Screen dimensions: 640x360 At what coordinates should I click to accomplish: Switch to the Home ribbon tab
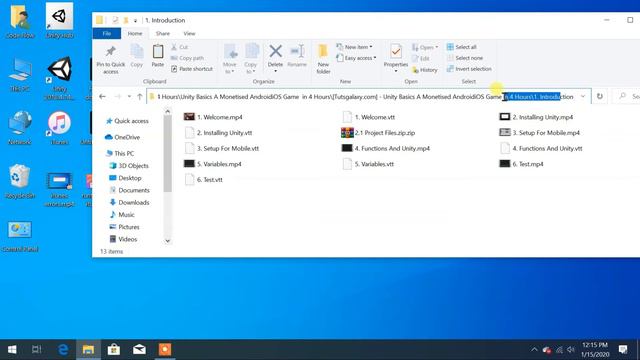tap(135, 33)
